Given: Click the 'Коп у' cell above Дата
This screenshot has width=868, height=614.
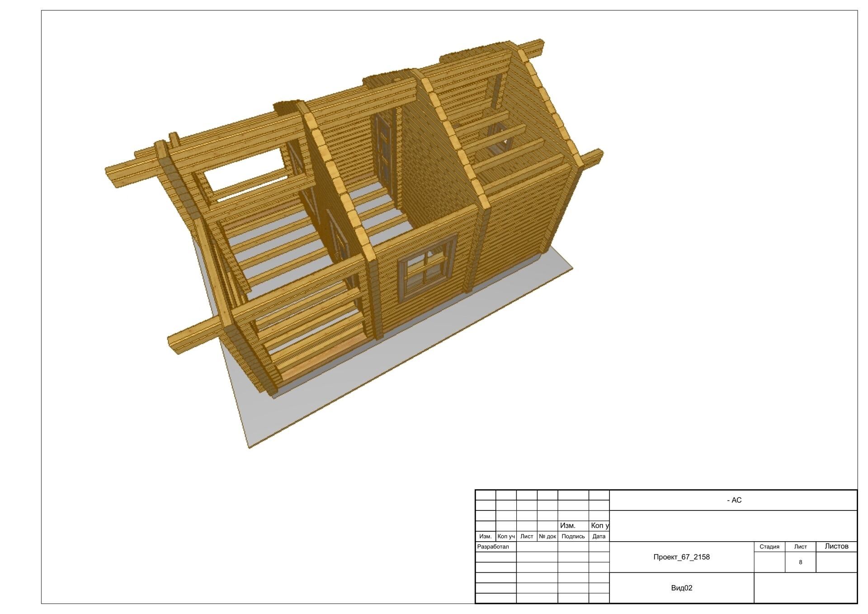Looking at the screenshot, I should pos(599,526).
